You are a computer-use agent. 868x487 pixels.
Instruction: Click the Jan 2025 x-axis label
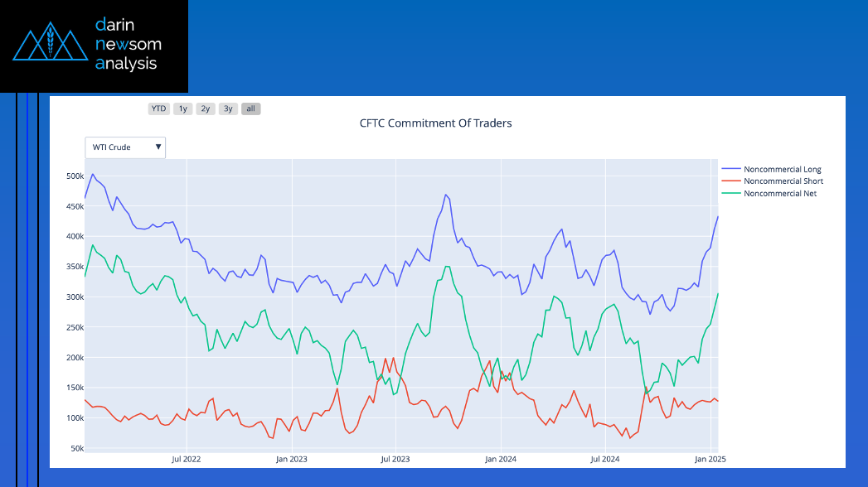coord(710,458)
